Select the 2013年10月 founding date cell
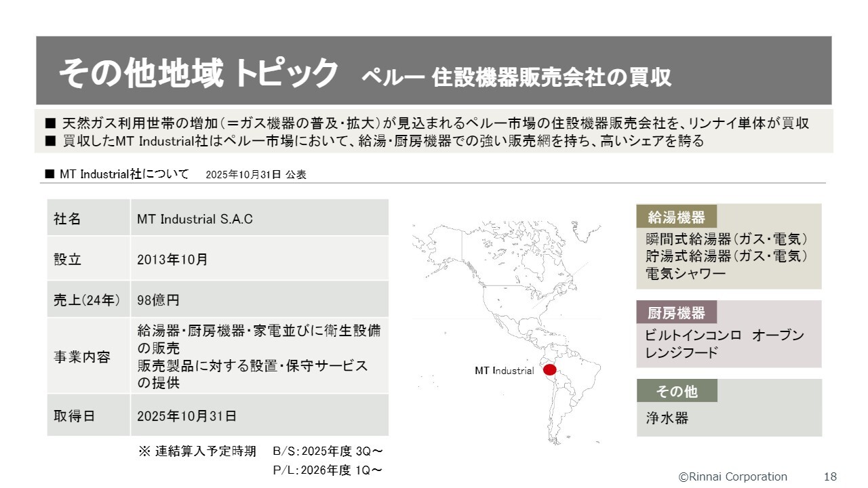 tap(172, 259)
